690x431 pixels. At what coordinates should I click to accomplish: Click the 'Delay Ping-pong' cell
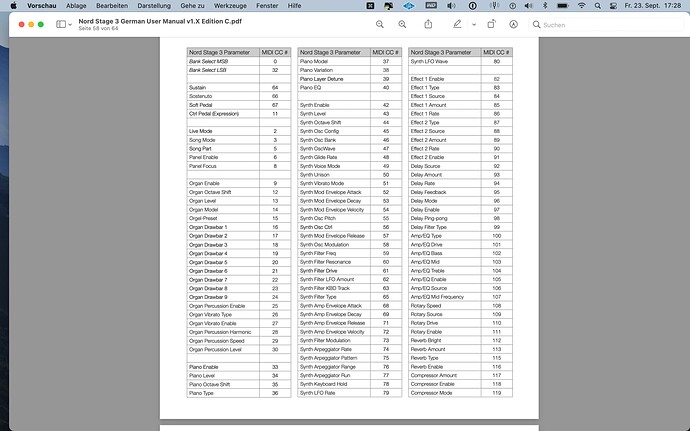click(445, 218)
